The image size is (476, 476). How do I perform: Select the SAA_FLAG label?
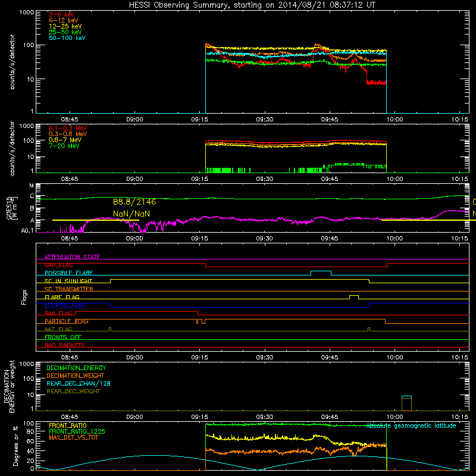point(58,313)
